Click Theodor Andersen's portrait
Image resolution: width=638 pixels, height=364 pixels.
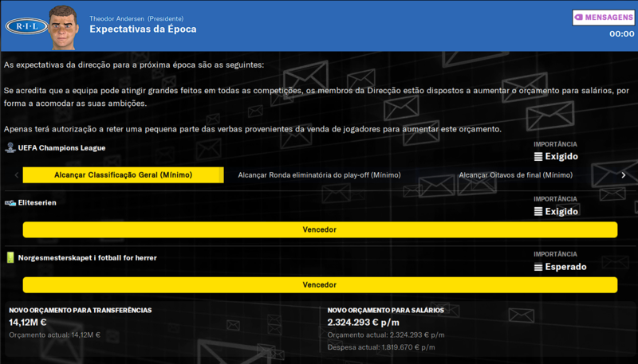coord(64,27)
